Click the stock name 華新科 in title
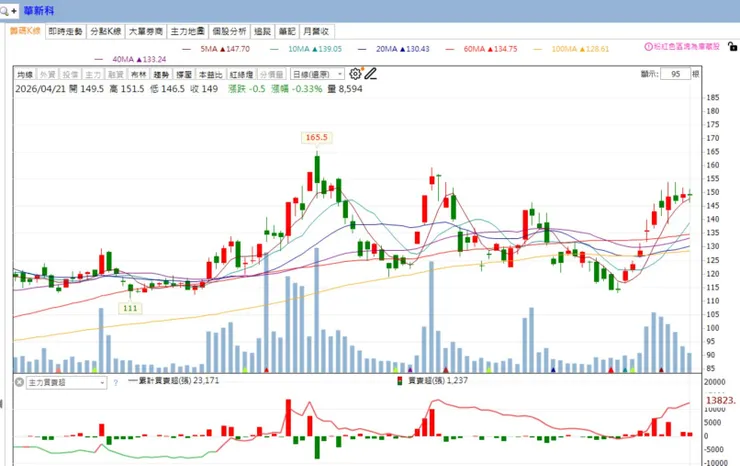 (39, 10)
